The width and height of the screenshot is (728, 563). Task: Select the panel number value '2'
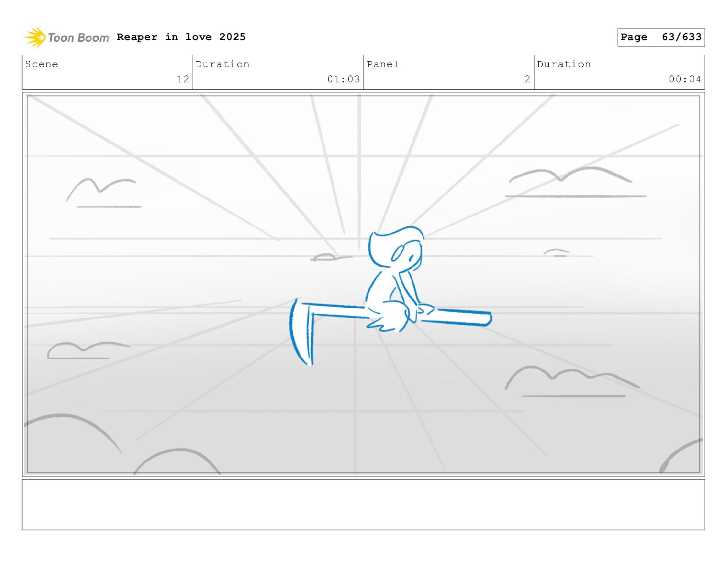click(528, 79)
